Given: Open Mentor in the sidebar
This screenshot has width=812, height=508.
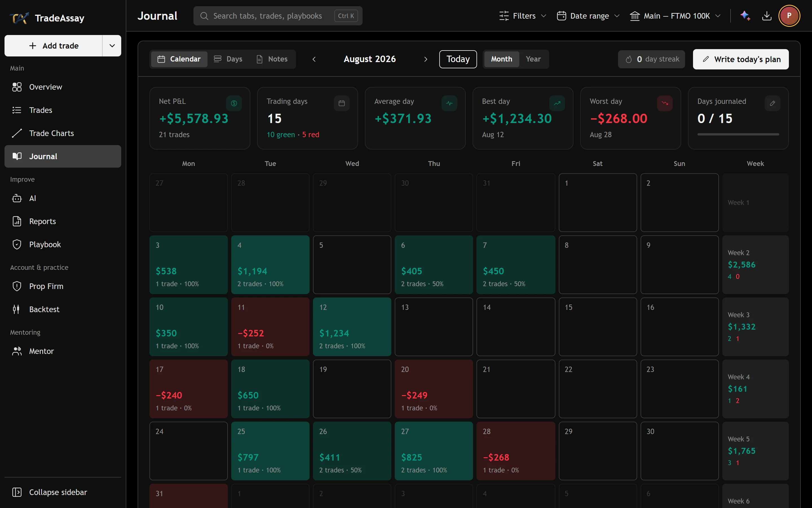Looking at the screenshot, I should pyautogui.click(x=63, y=351).
